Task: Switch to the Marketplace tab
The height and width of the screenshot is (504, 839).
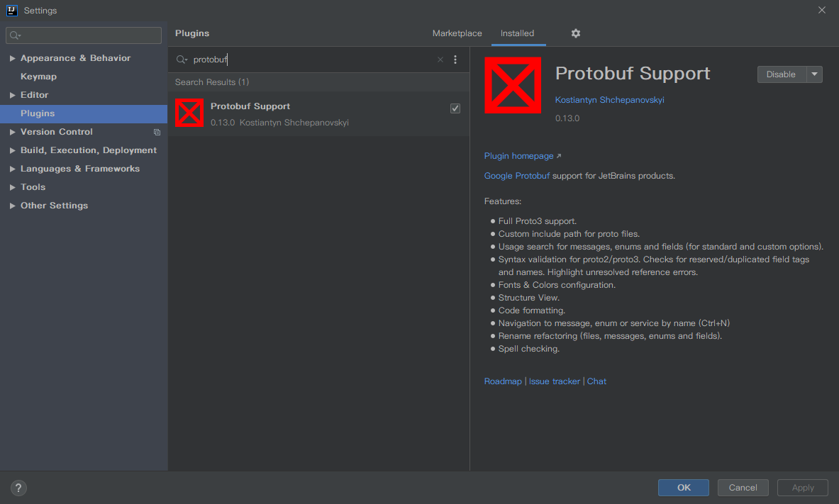Action: point(457,33)
